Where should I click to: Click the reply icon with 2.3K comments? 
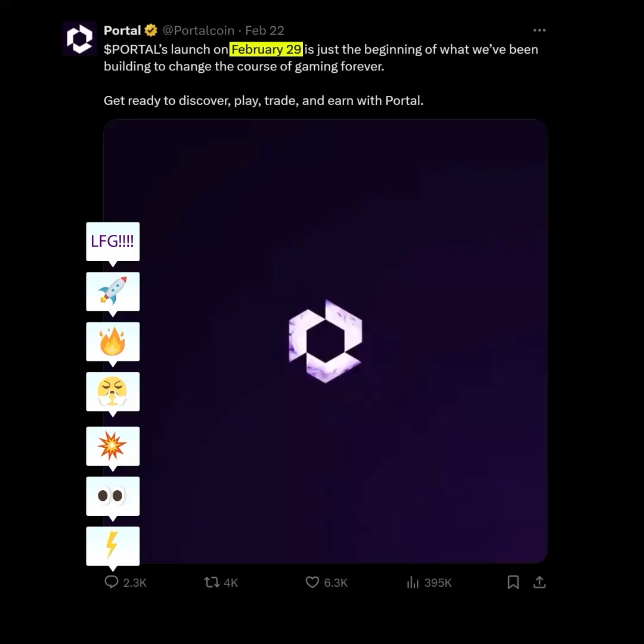112,581
